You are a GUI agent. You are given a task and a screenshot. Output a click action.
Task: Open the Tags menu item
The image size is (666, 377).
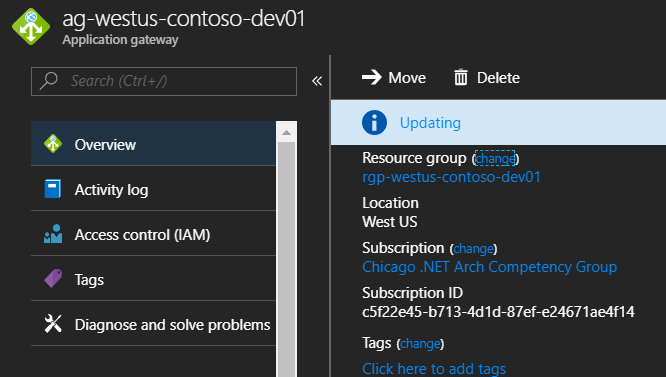pos(153,279)
